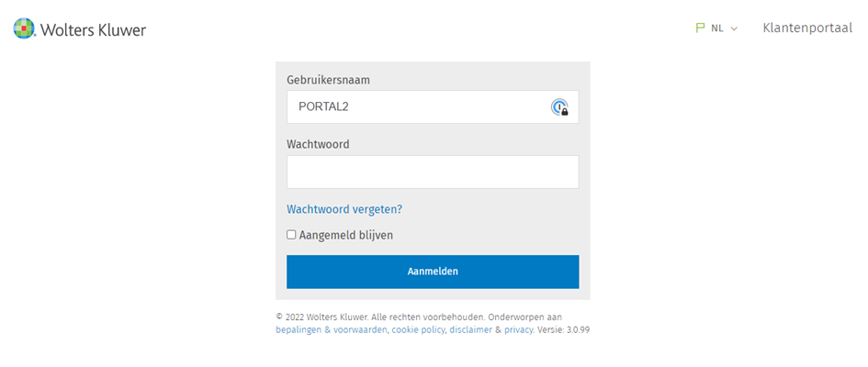This screenshot has height=367, width=868.
Task: Focus the Gebruikersnaam field containing PORTAL2
Action: coord(433,107)
